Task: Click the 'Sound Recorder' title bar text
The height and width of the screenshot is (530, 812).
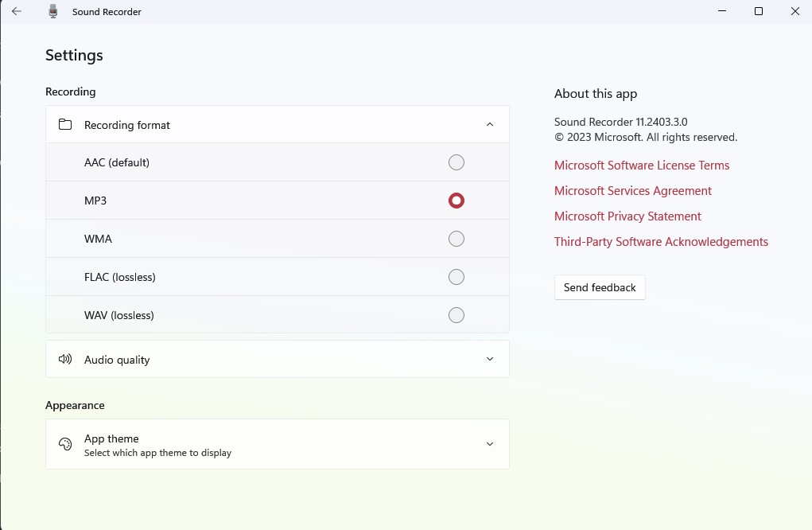Action: click(107, 11)
